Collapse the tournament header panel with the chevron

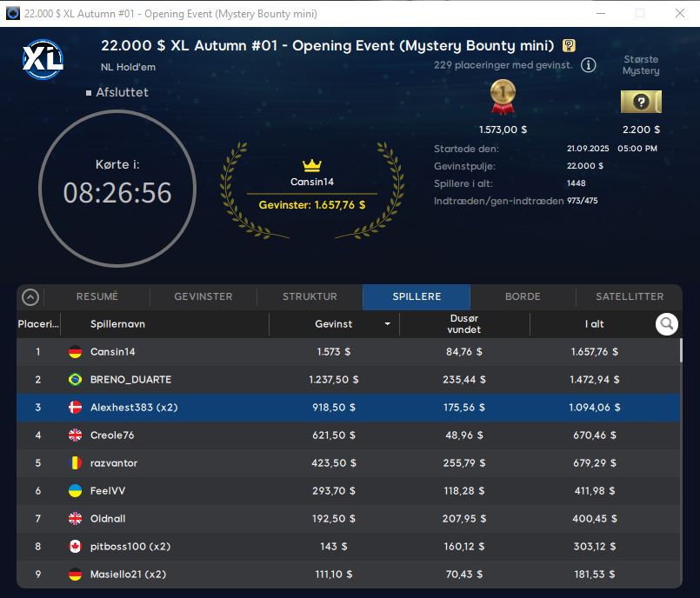[30, 297]
